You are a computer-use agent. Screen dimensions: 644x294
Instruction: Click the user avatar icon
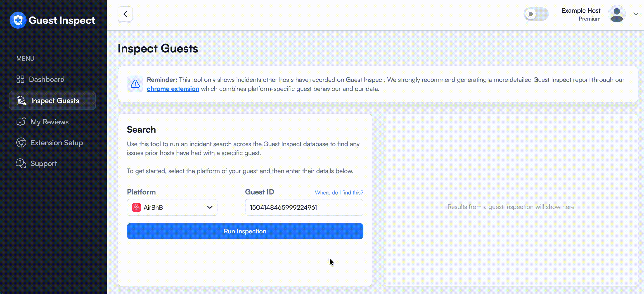(616, 14)
